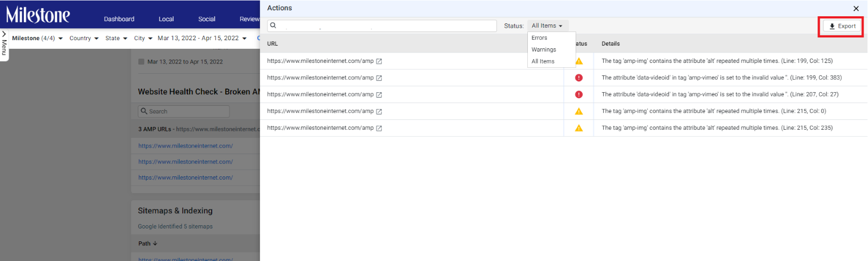Viewport: 868px width, 261px height.
Task: Select Errors from status list
Action: 539,38
